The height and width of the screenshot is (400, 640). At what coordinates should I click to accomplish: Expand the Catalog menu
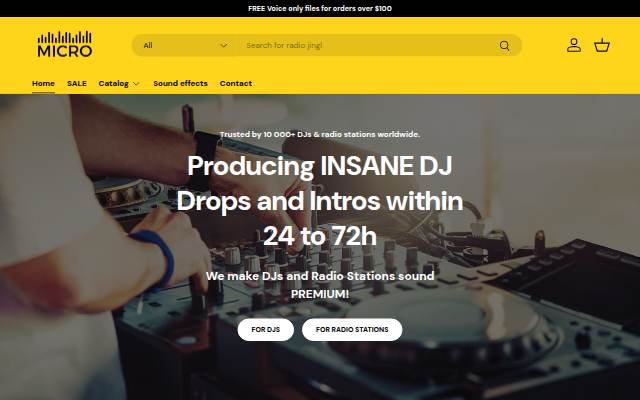click(119, 83)
